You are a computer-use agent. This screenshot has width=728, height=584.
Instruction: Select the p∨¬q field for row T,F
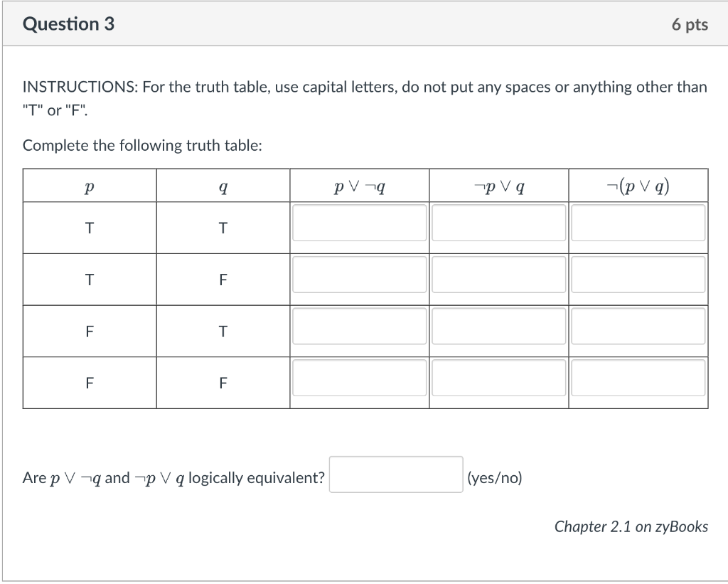(x=359, y=275)
